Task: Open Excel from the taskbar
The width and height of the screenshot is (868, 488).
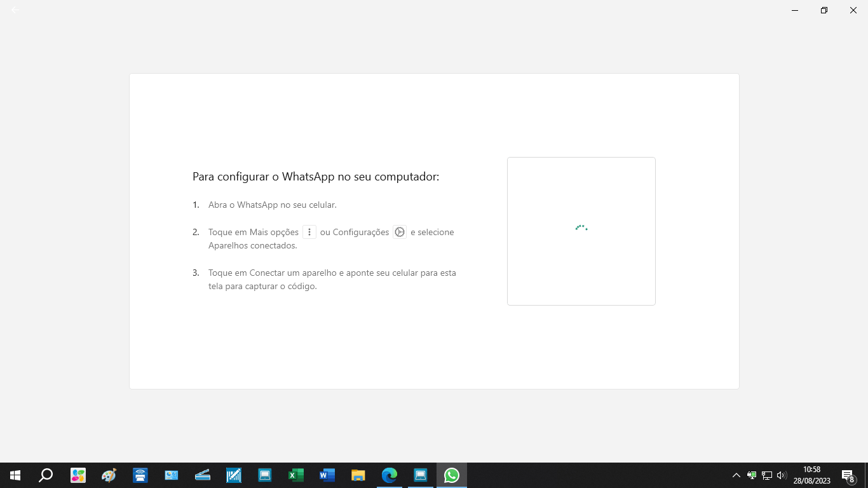Action: tap(296, 475)
